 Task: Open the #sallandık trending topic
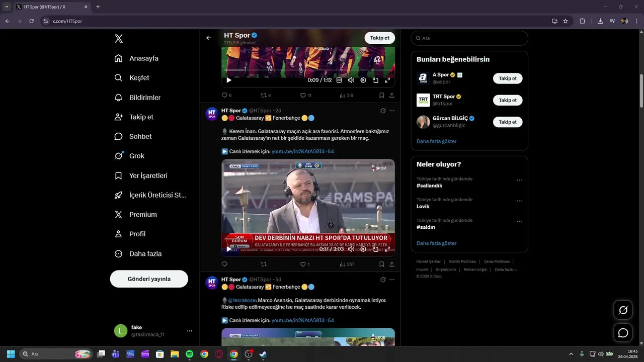coord(429,186)
